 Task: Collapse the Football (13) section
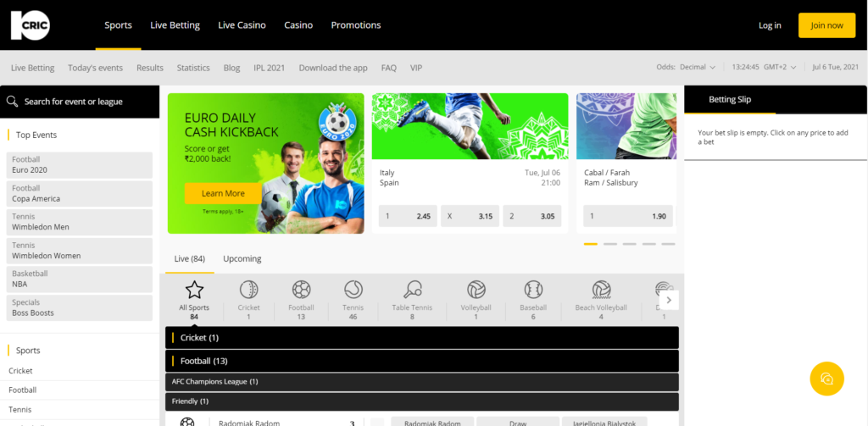coord(422,361)
